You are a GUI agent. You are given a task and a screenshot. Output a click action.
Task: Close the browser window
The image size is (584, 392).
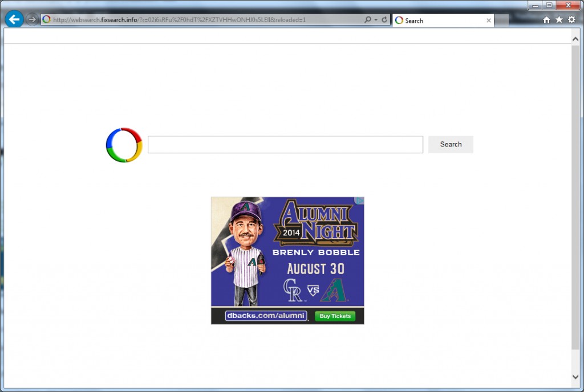coord(569,5)
